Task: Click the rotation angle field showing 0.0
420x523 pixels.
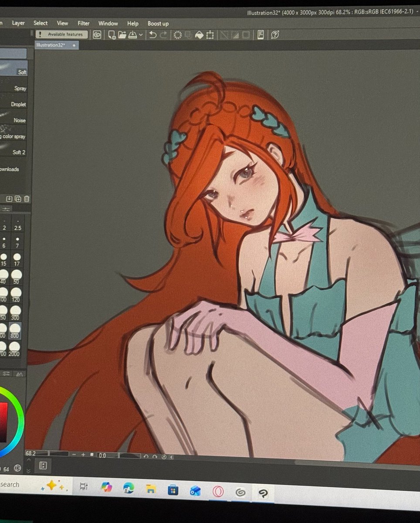Action: (x=107, y=455)
